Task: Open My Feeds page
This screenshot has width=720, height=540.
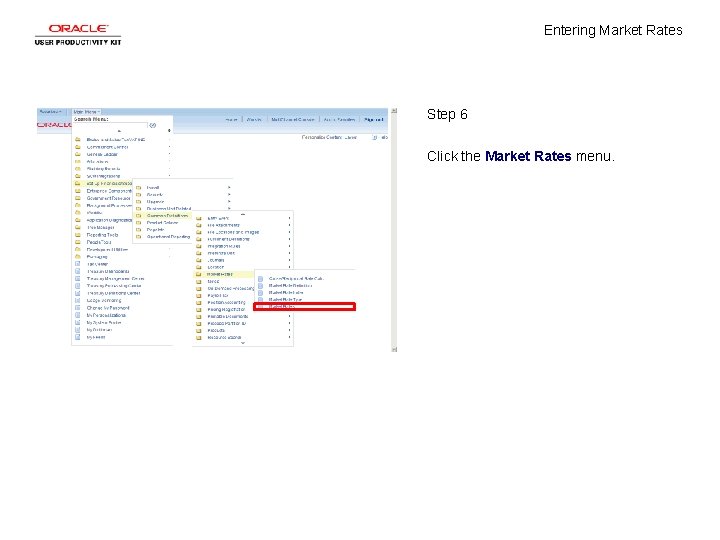Action: (96, 337)
